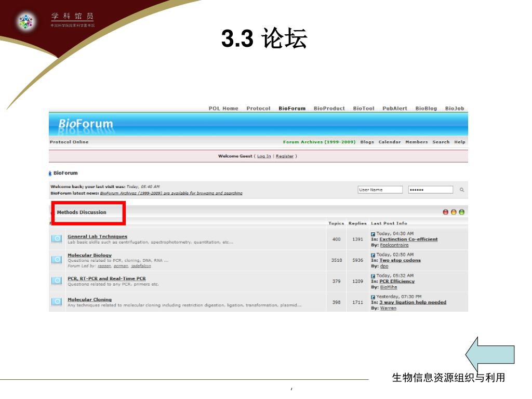This screenshot has width=532, height=399.
Task: Click the last-post icon beside Yesterday, 07:30 PM
Action: click(373, 297)
